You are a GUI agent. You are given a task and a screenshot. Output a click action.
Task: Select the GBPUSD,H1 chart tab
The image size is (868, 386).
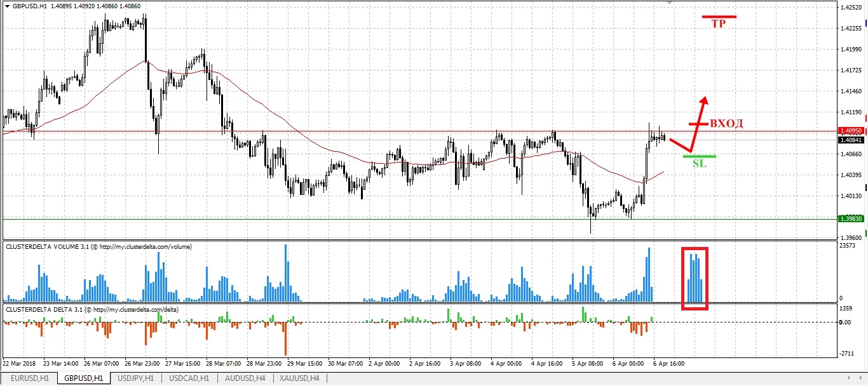coord(83,378)
